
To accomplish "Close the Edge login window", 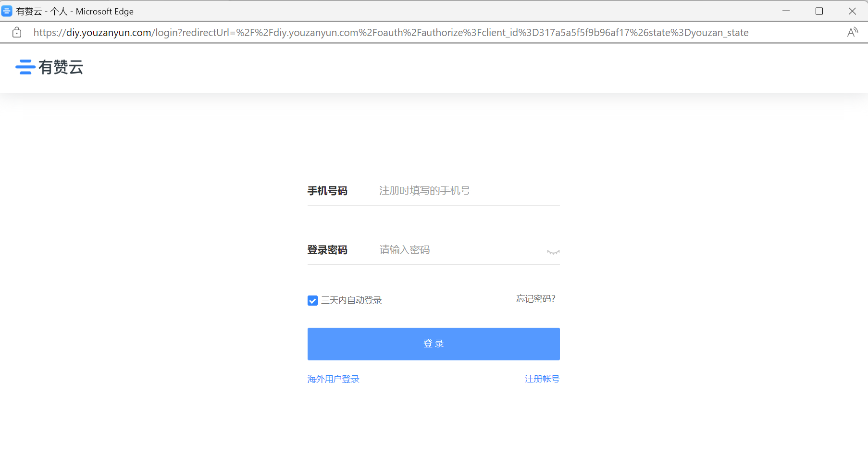I will pyautogui.click(x=852, y=11).
